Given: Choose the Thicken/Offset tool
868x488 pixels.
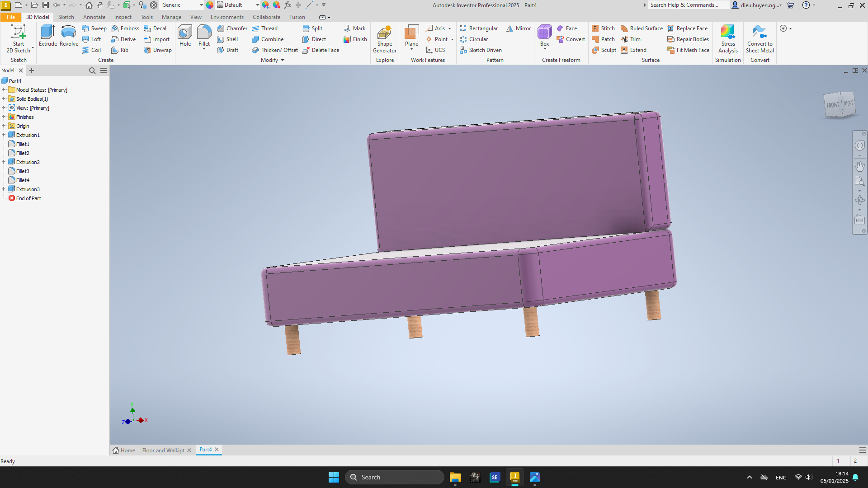Looking at the screenshot, I should point(275,50).
